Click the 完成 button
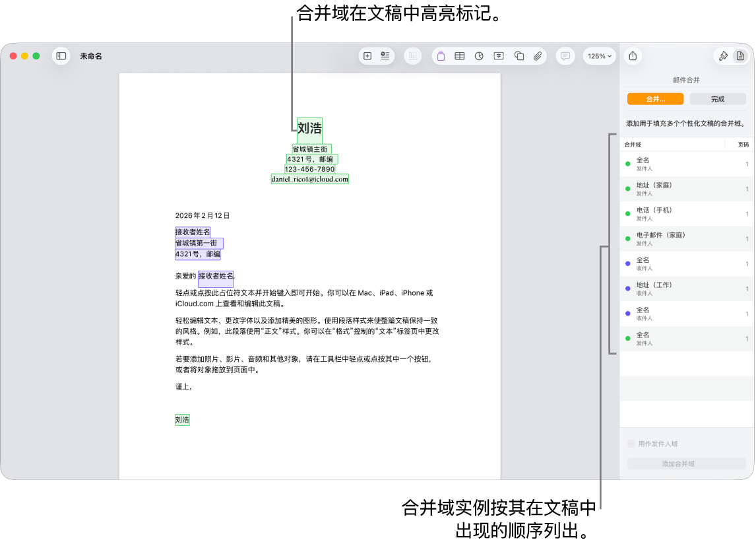 (x=718, y=99)
